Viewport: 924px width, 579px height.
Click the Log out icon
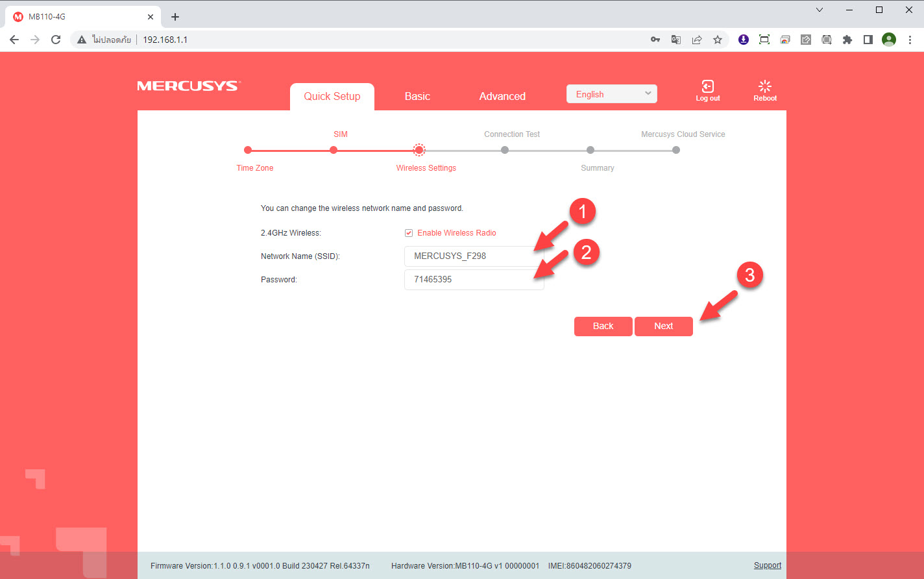point(708,86)
